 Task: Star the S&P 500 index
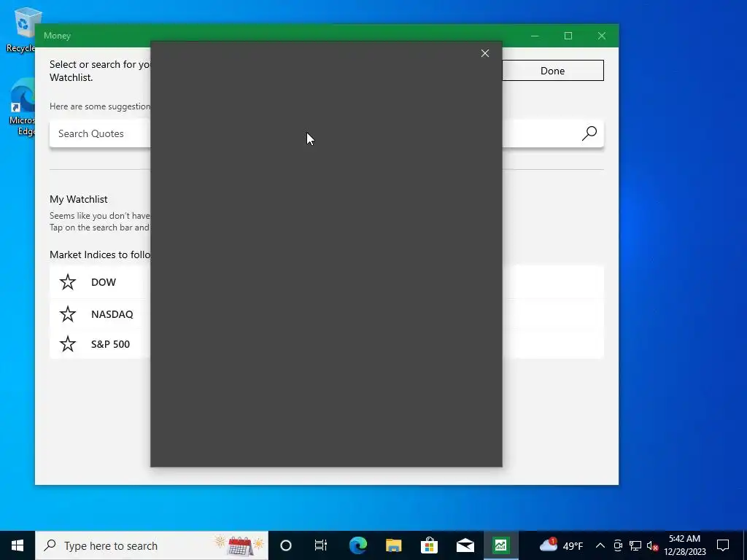(68, 344)
